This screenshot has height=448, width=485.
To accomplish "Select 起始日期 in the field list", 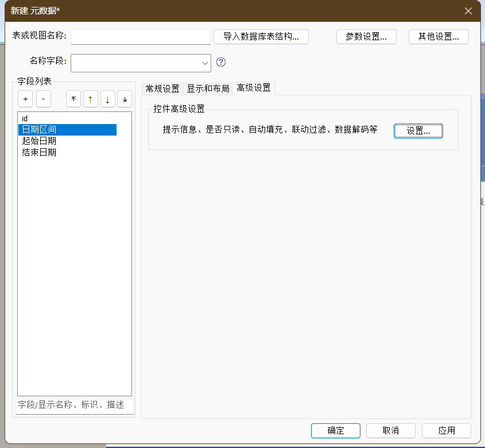I will (x=39, y=141).
